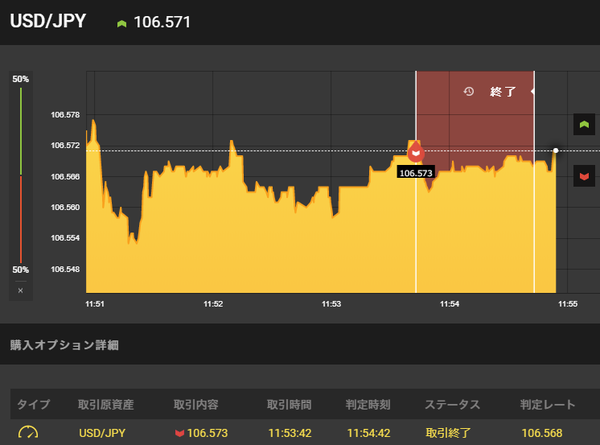Click the 106.572 price axis label

(x=65, y=145)
